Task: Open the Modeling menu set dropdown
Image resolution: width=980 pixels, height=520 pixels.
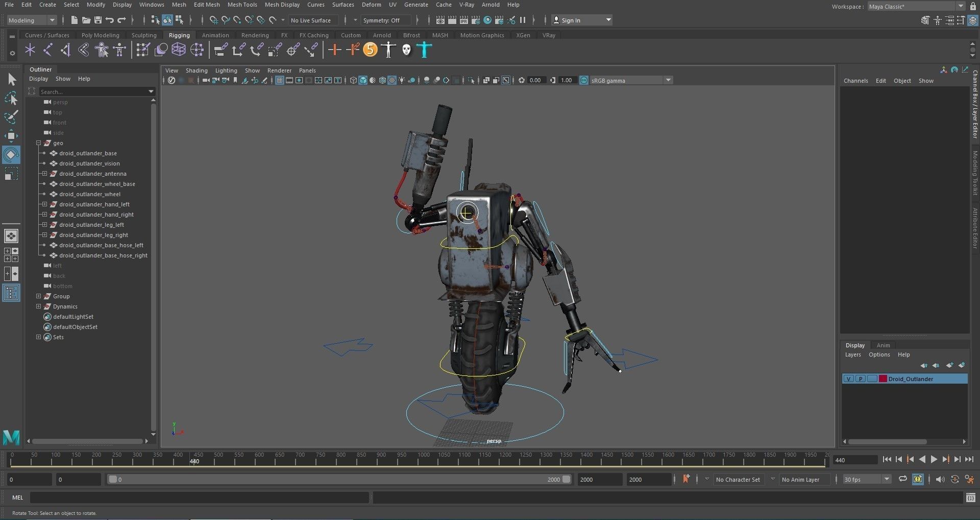Action: click(32, 20)
